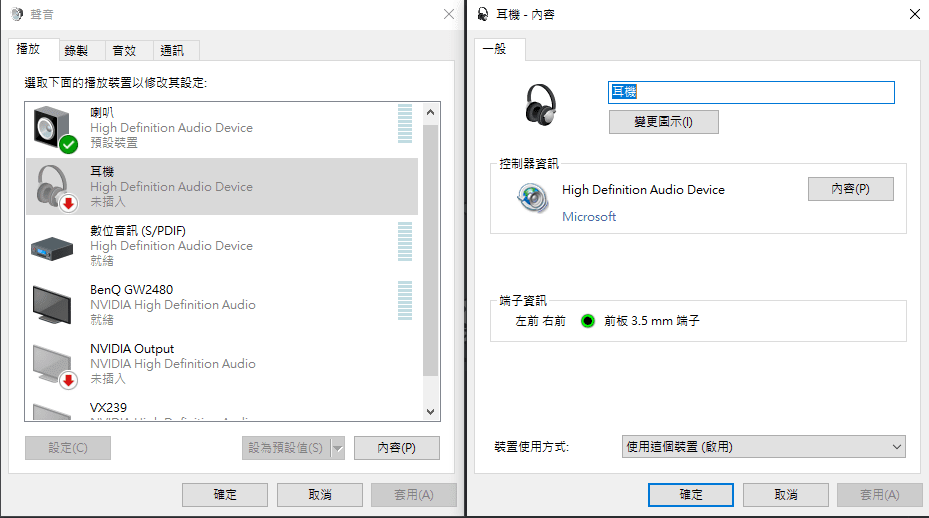This screenshot has width=929, height=518.
Task: Click the 前板 3.5 mm 端子 text
Action: coord(652,321)
